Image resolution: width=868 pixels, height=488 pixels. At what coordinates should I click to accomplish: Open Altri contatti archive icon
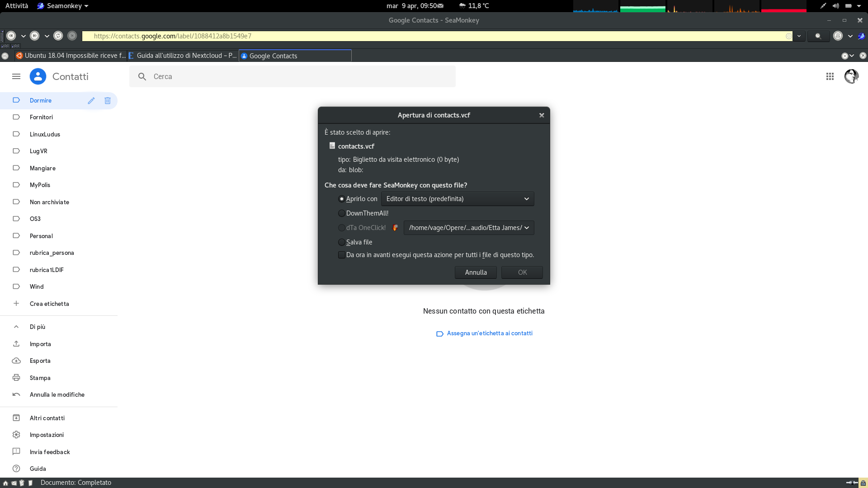point(16,418)
